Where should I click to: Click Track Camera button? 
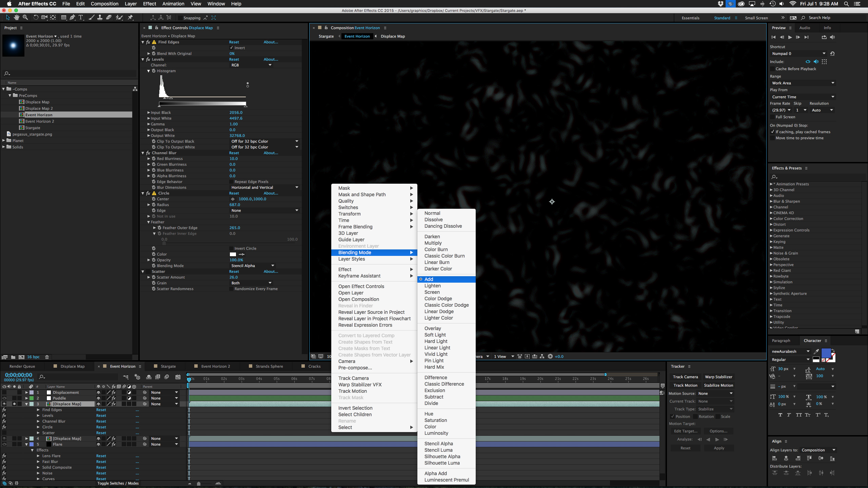685,377
